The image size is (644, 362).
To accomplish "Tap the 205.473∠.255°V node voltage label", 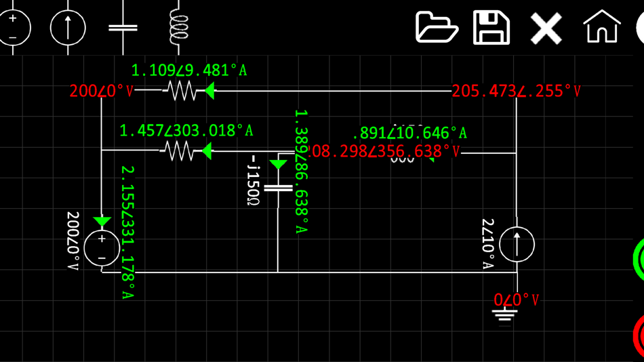I will point(517,92).
